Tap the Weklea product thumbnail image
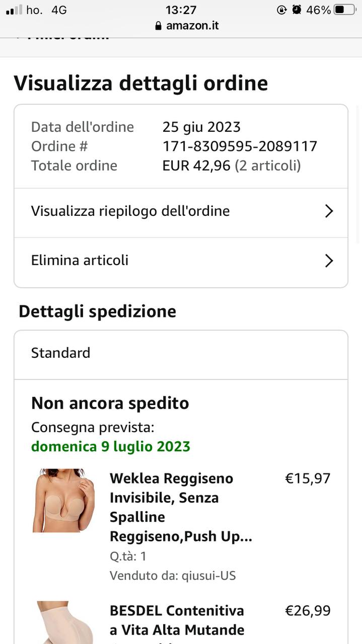This screenshot has height=644, width=362. coord(63,501)
